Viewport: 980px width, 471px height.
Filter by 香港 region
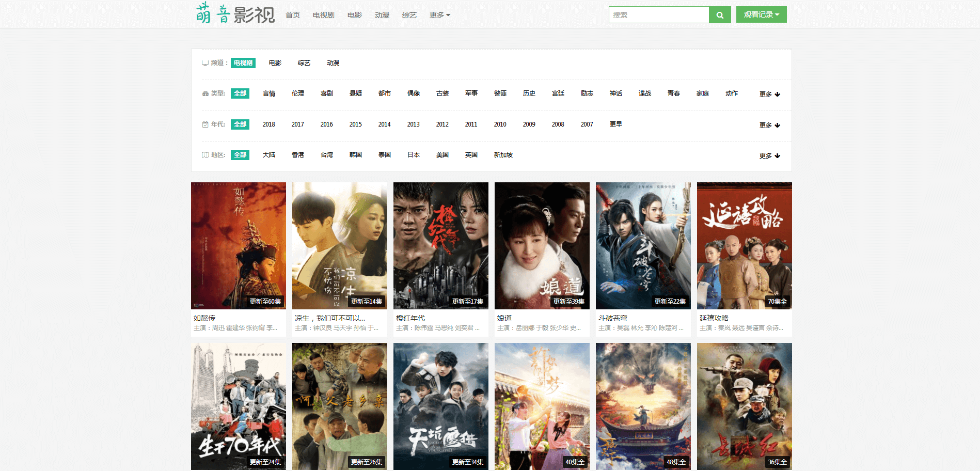click(x=298, y=155)
